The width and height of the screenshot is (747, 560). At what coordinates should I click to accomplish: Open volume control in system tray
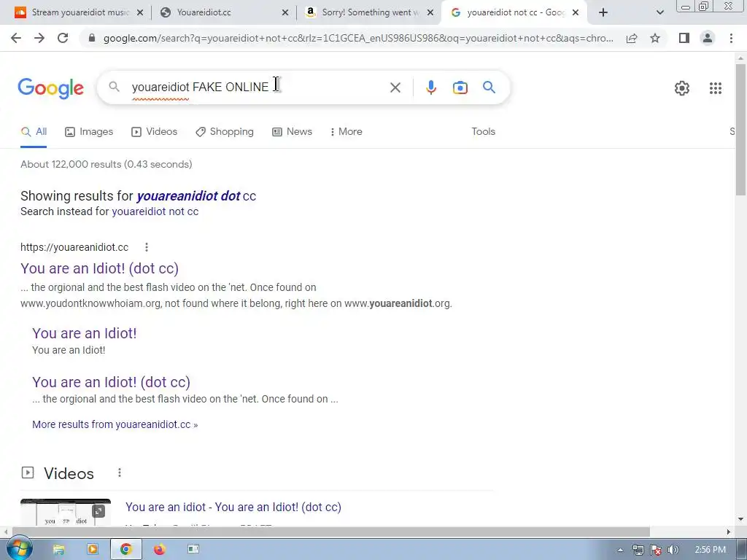click(x=673, y=550)
